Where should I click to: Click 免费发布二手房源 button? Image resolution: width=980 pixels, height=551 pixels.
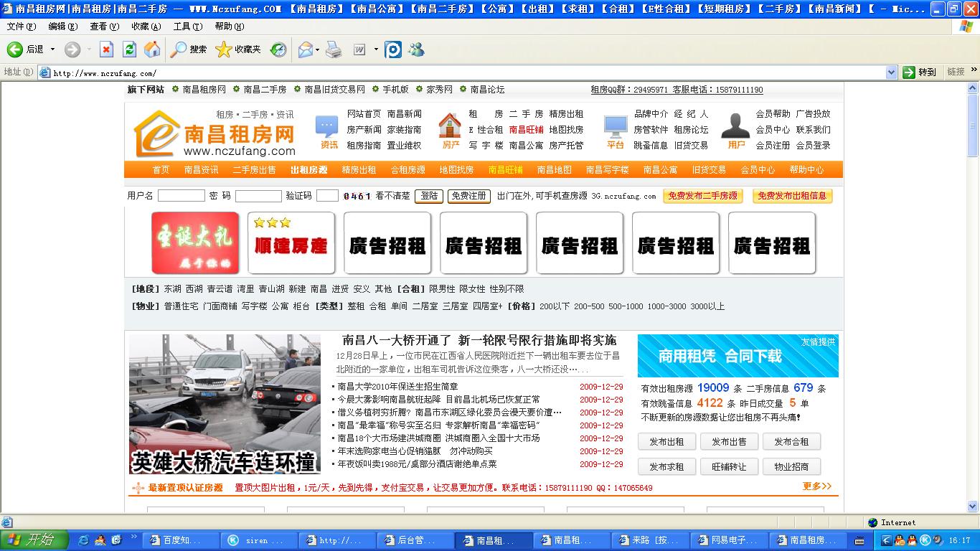pos(702,196)
